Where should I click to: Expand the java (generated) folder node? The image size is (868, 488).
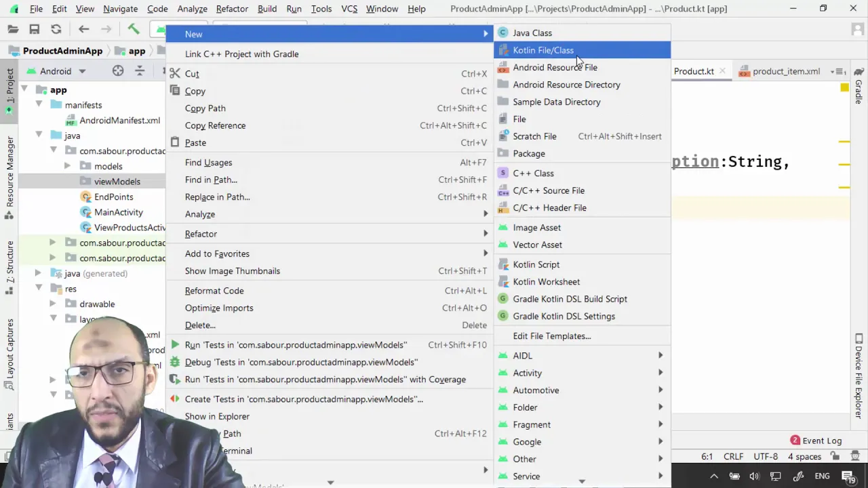click(x=39, y=273)
